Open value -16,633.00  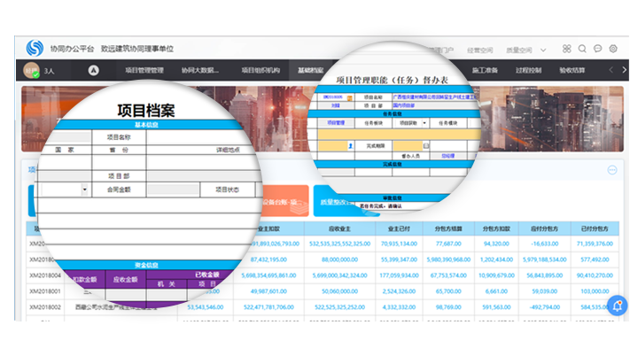pyautogui.click(x=544, y=244)
